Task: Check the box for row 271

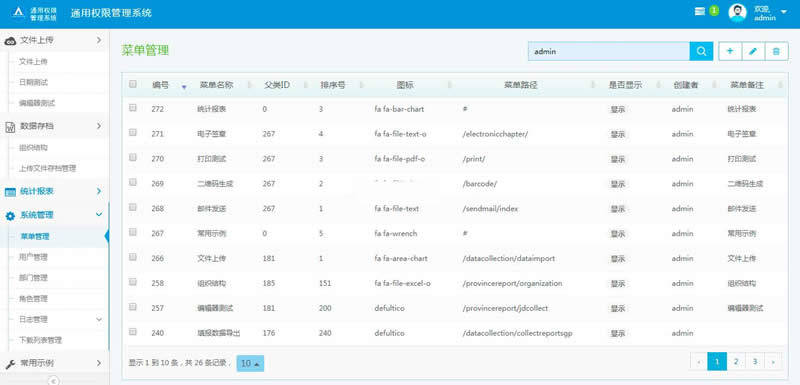Action: point(133,132)
